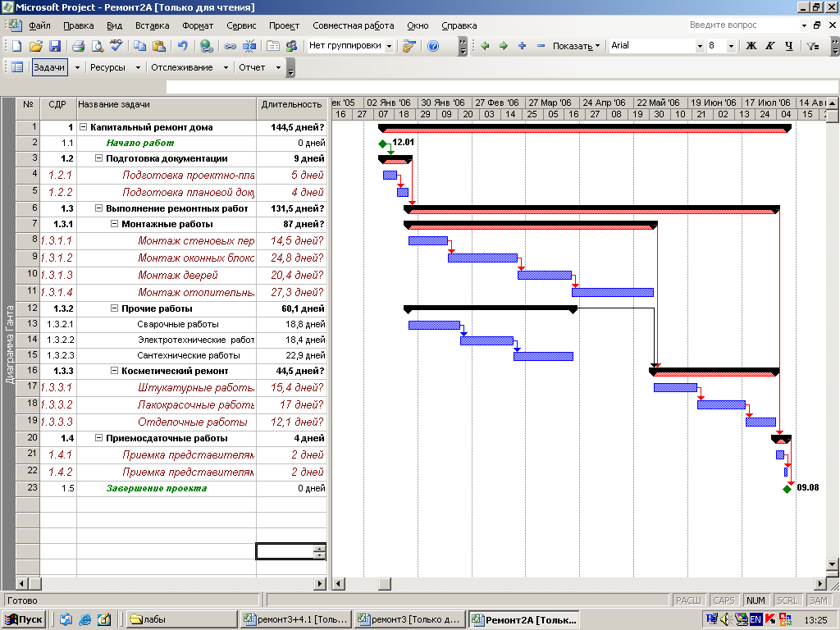Open print preview magnifier icon
Screen dimensions: 840x630
point(97,46)
